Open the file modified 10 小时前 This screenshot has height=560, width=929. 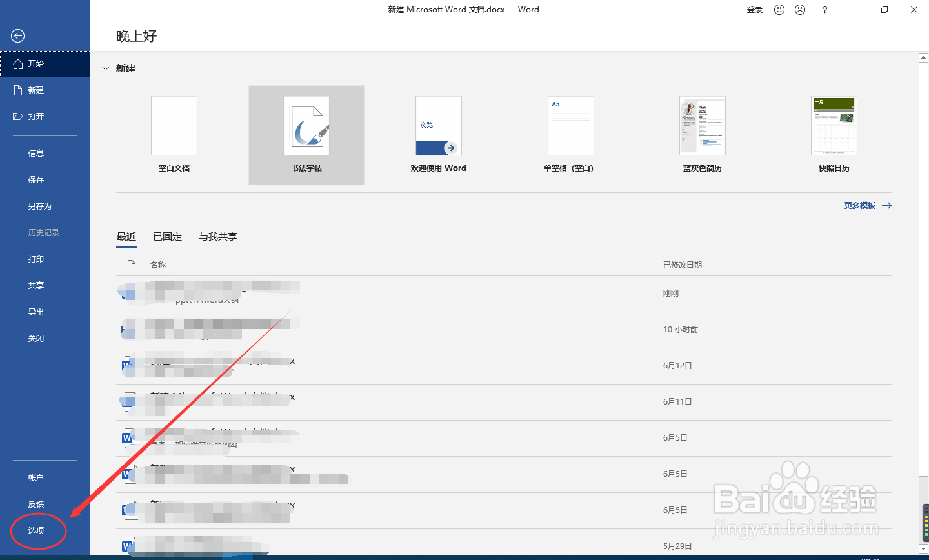pos(504,330)
